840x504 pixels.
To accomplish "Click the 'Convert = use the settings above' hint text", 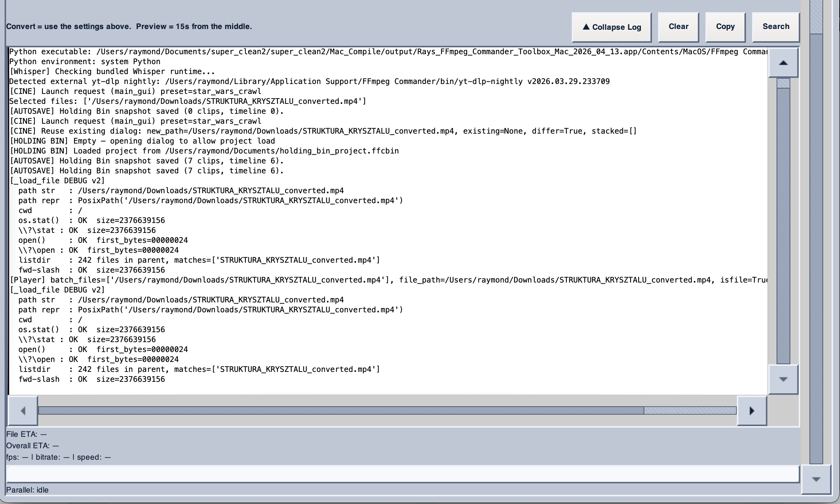I will tap(128, 26).
